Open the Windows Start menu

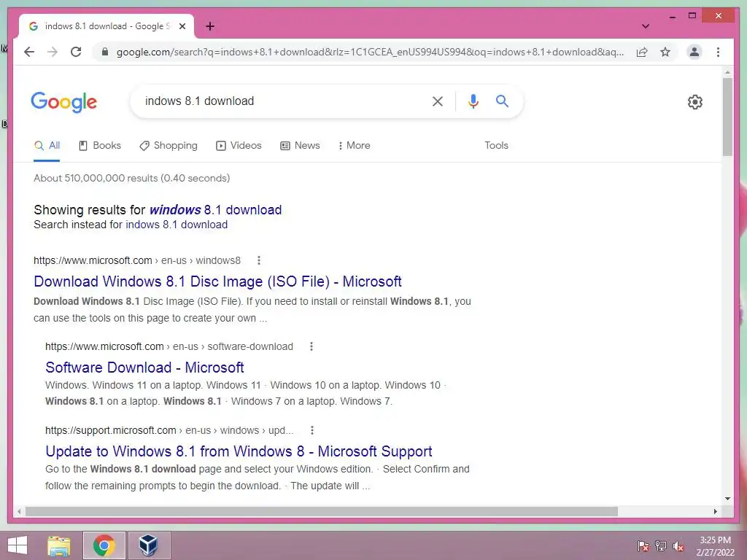pos(18,545)
